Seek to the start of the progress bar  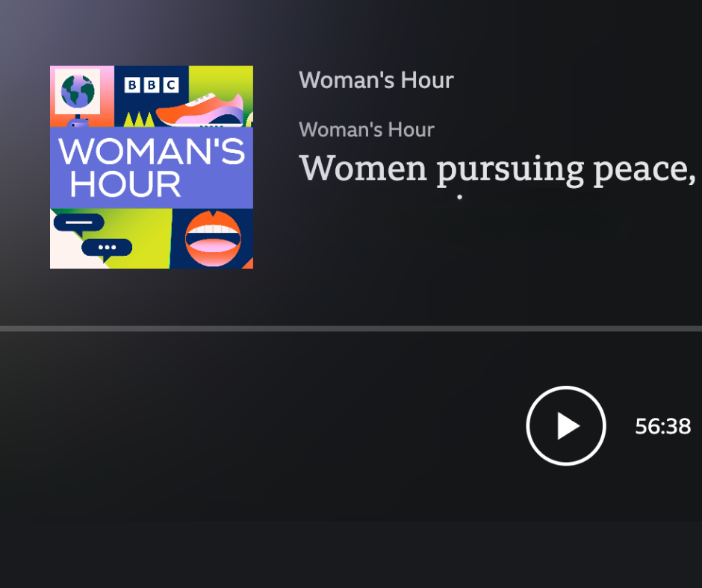pos(2,328)
